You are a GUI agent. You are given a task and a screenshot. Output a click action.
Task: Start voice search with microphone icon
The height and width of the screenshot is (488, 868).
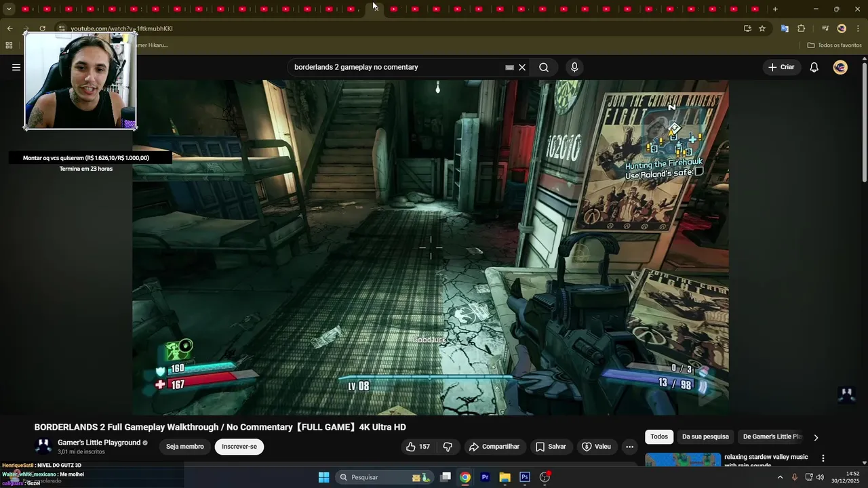574,67
